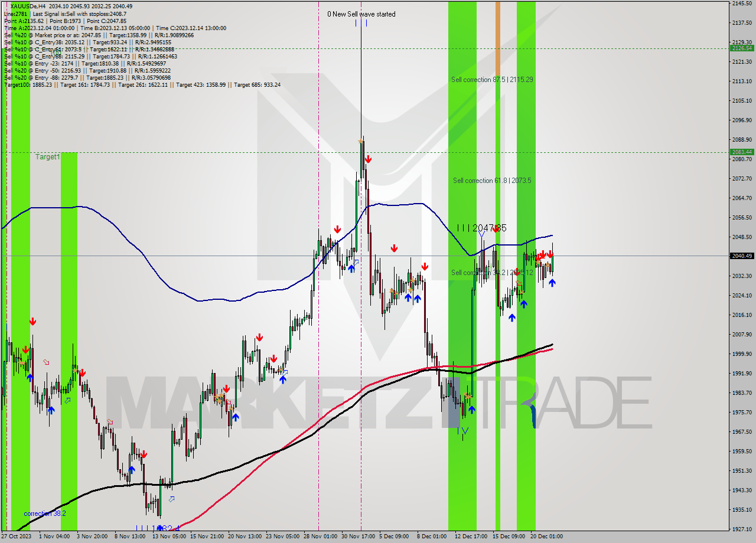Image resolution: width=756 pixels, height=543 pixels.
Task: Click the red sell arrow beside the spike candle peak
Action: 367,159
